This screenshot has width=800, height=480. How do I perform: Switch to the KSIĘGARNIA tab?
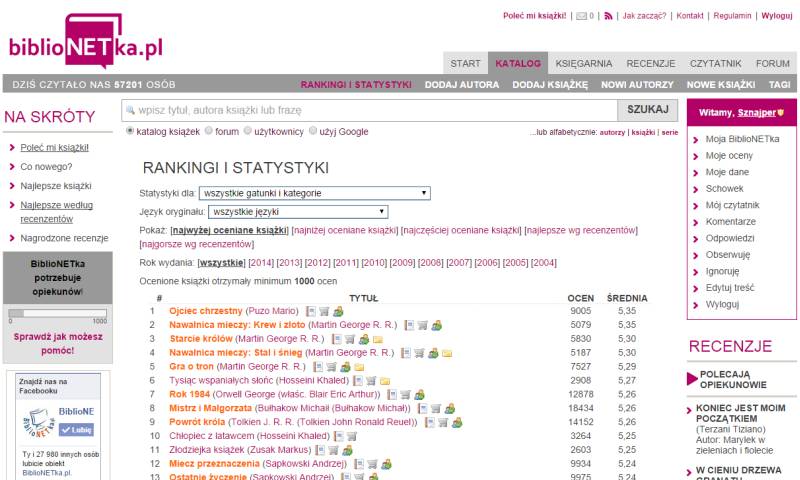584,63
